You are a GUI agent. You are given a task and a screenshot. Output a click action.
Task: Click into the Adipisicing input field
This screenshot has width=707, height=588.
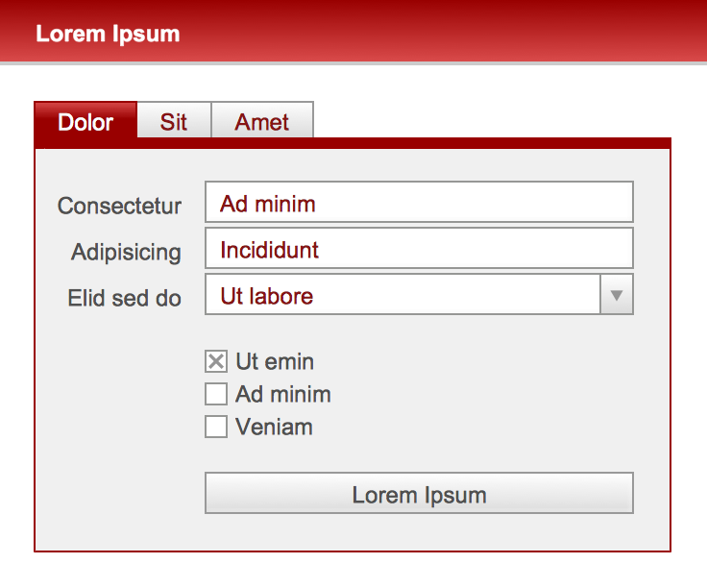pyautogui.click(x=419, y=250)
